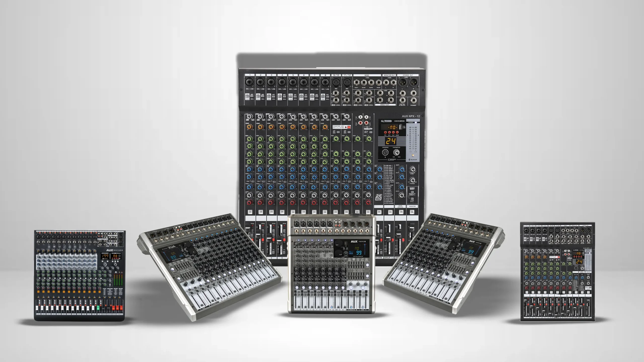The image size is (644, 362).
Task: Click the USB port beside the -no- display
Action: 400,127
